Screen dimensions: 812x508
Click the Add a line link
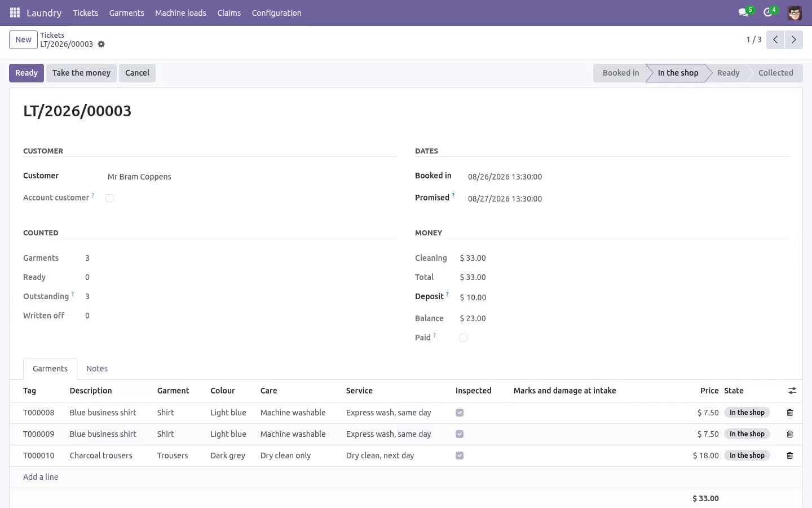point(41,477)
